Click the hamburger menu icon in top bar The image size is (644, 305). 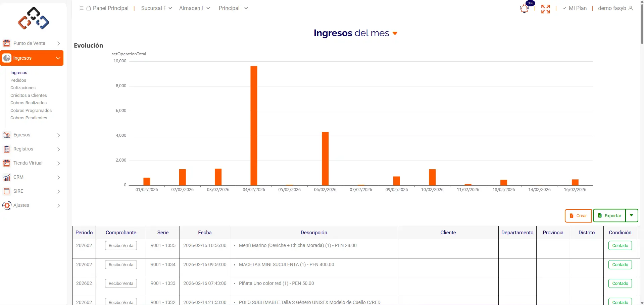pyautogui.click(x=81, y=8)
